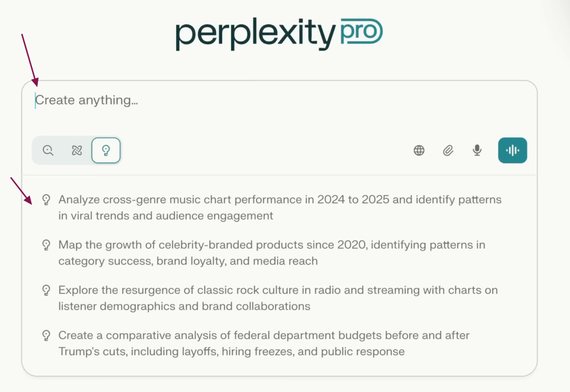The image size is (570, 392).
Task: Choose the celebrity-branded products growth suggestion
Action: click(x=271, y=252)
